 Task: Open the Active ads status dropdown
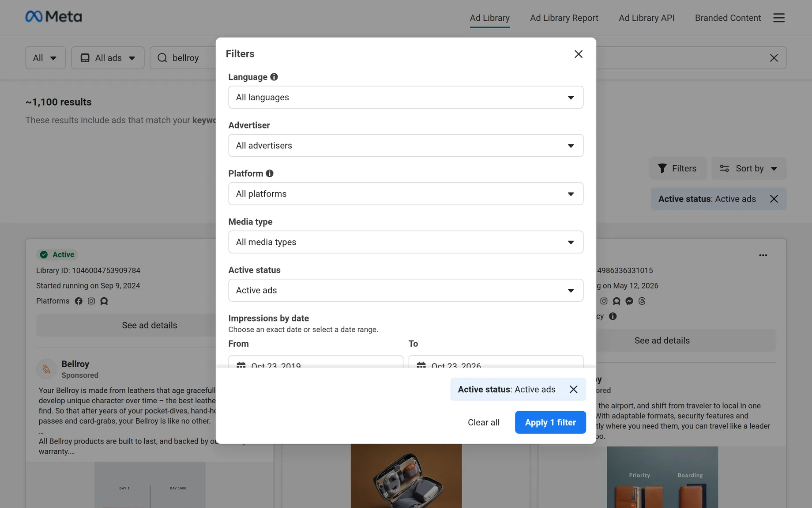coord(406,290)
